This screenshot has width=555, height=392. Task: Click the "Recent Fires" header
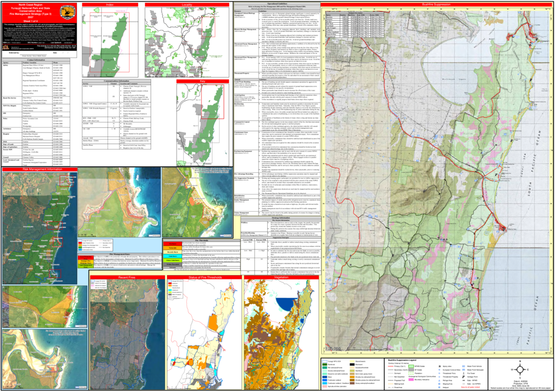coord(127,277)
